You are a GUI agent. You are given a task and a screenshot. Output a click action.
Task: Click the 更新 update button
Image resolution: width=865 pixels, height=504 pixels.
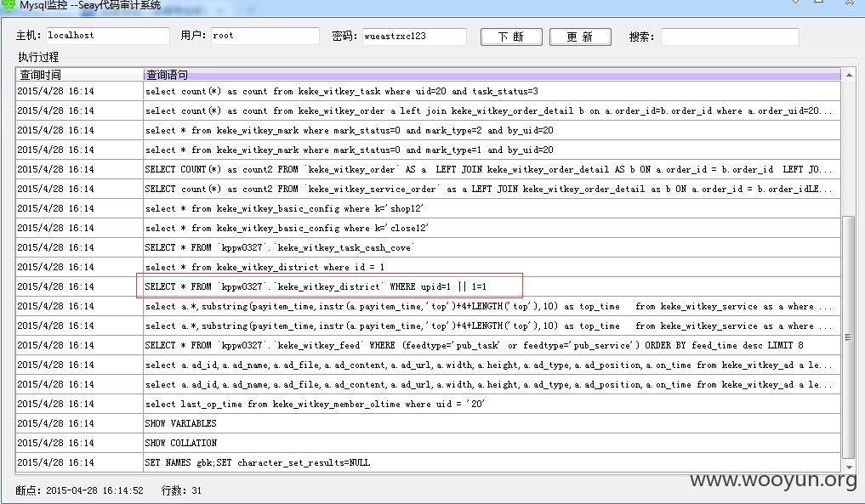coord(580,37)
